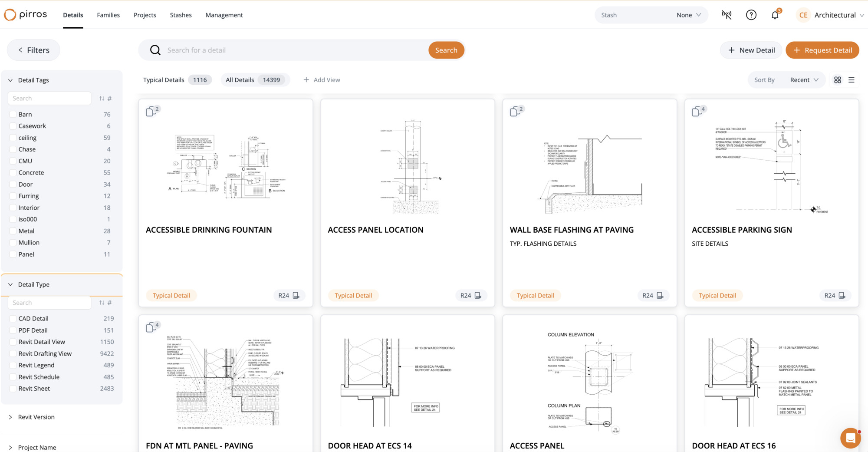Select the All Details view
Viewport: 868px width, 452px height.
(255, 80)
